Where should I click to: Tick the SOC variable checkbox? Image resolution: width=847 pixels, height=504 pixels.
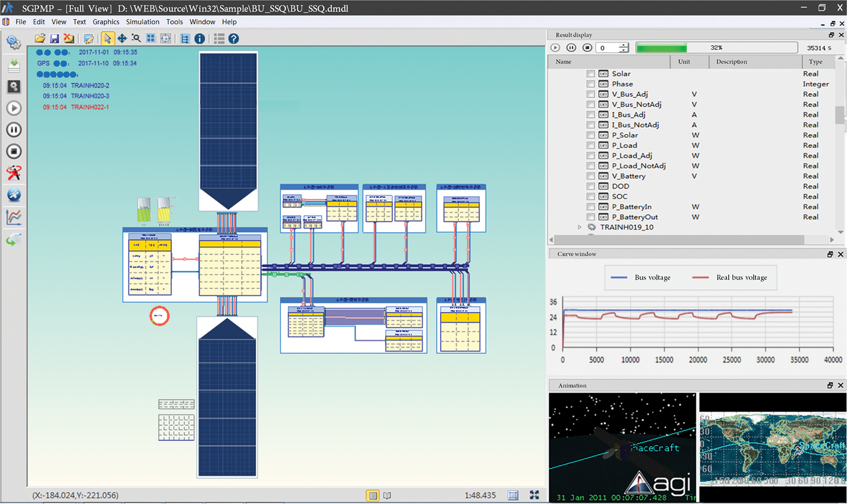(x=590, y=197)
